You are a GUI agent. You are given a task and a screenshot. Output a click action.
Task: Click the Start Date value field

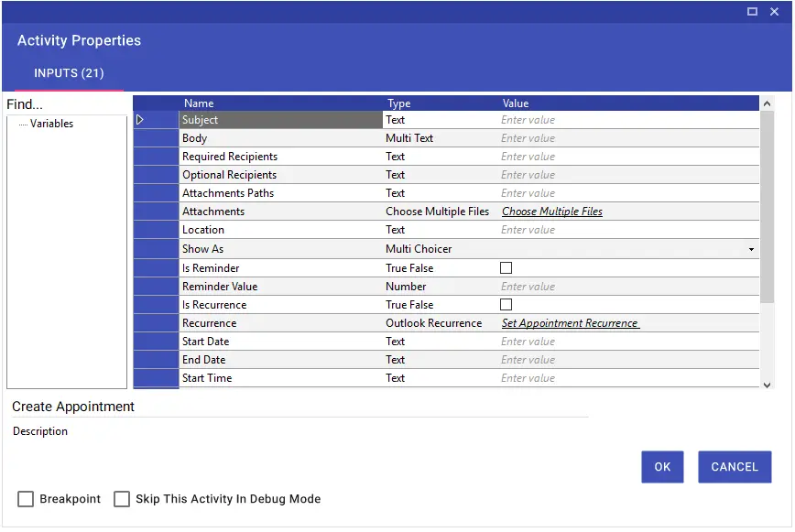pos(628,342)
